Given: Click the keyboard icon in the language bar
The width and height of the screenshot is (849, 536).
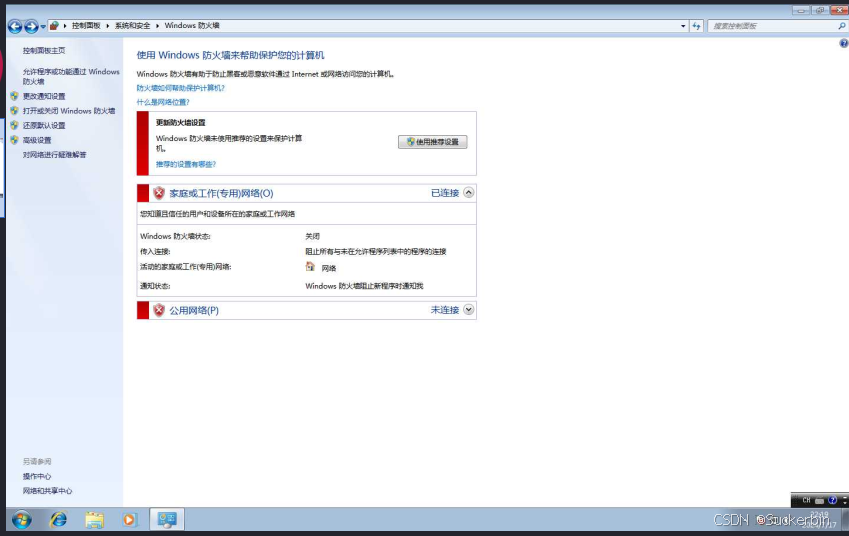Looking at the screenshot, I should pyautogui.click(x=820, y=501).
